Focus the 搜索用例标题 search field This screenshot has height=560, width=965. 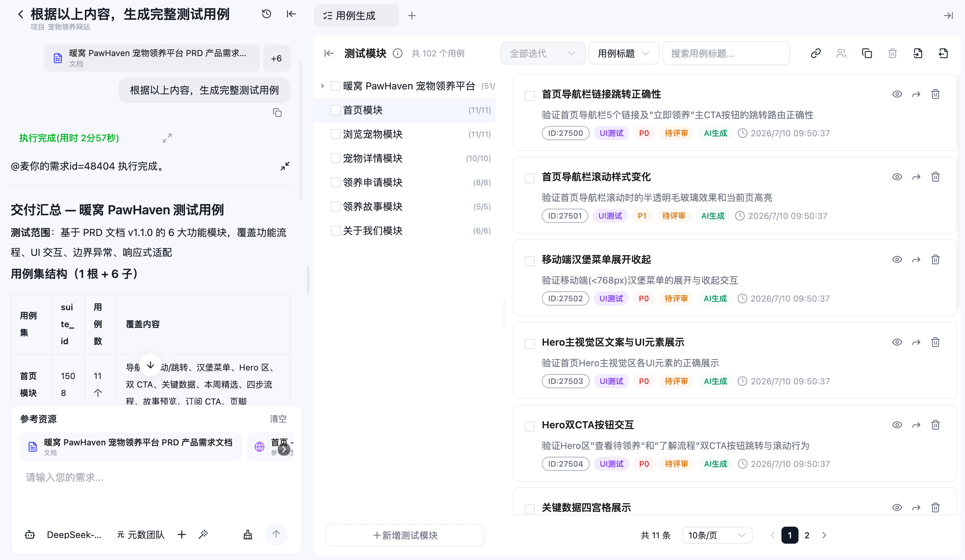pos(726,53)
